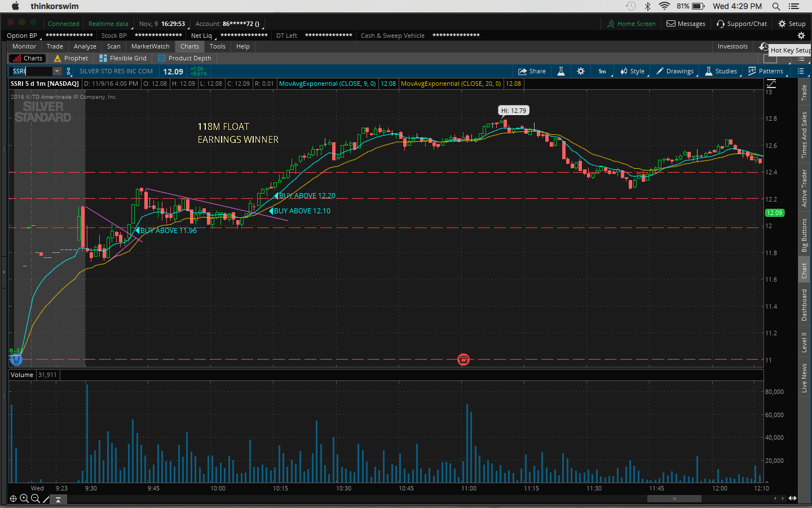Click the price axis scale icon
This screenshot has height=508, width=812.
tap(771, 84)
